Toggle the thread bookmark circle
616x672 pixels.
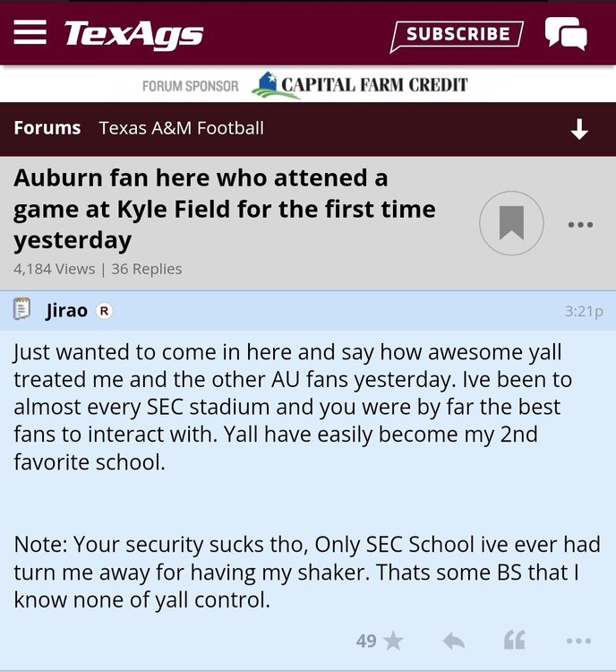(x=511, y=223)
